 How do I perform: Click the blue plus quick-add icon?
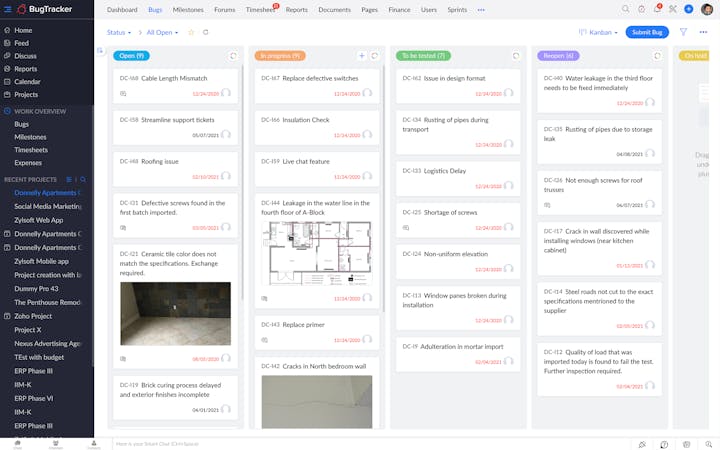tap(688, 9)
